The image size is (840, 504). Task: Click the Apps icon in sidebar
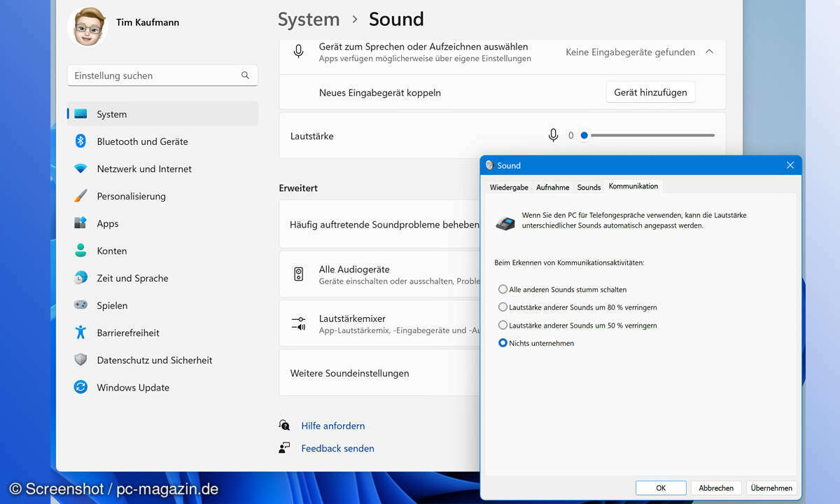tap(80, 223)
